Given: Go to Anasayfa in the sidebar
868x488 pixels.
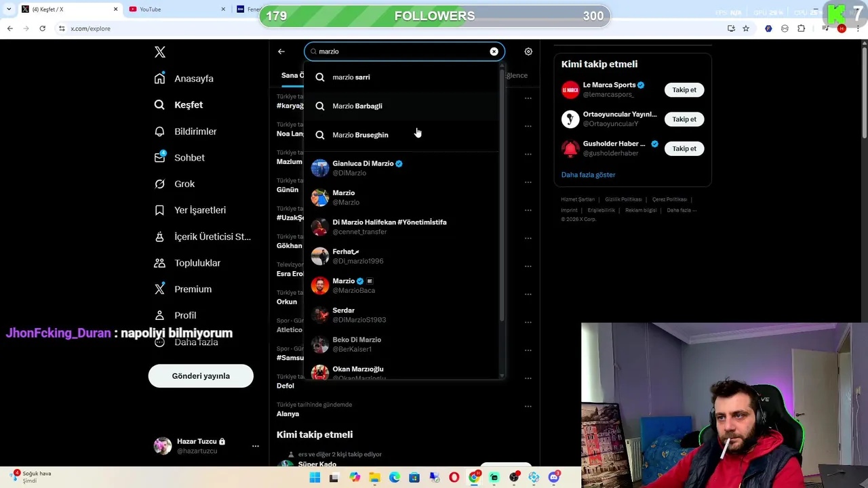Looking at the screenshot, I should tap(184, 79).
